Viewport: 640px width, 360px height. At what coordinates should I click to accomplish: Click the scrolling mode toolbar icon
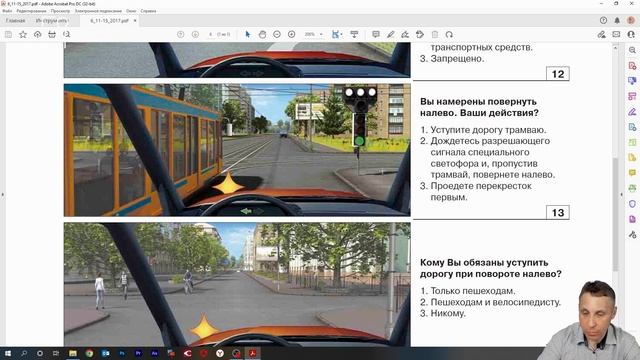tap(354, 35)
